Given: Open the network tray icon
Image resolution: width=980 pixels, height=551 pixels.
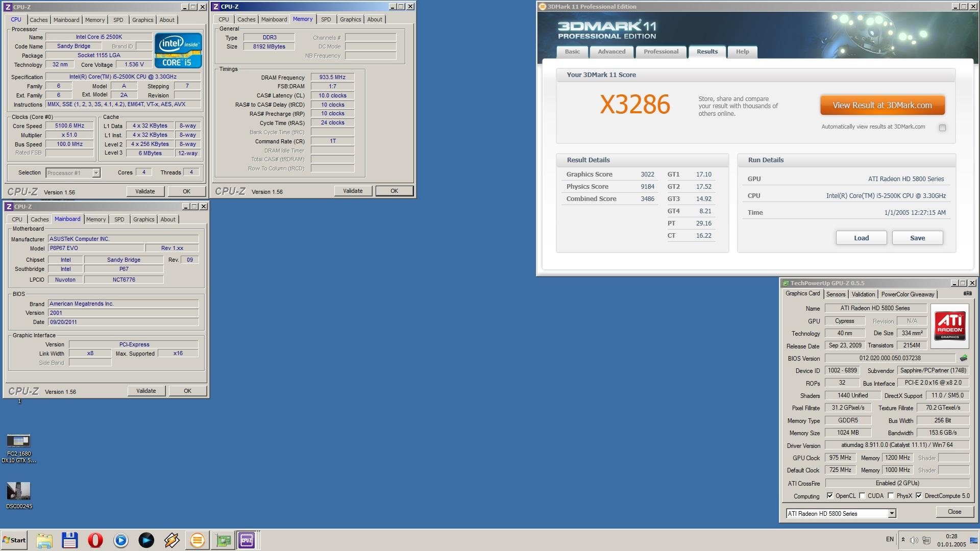Looking at the screenshot, I should [926, 540].
